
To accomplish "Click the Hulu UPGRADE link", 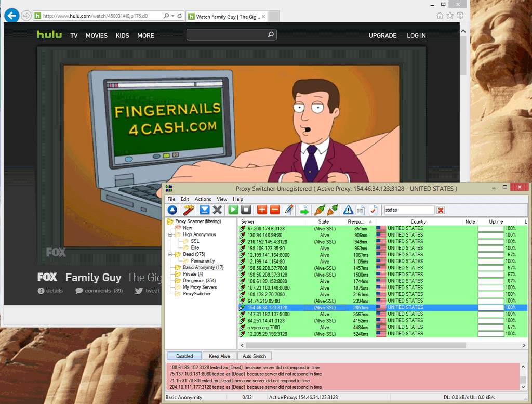I will 382,36.
